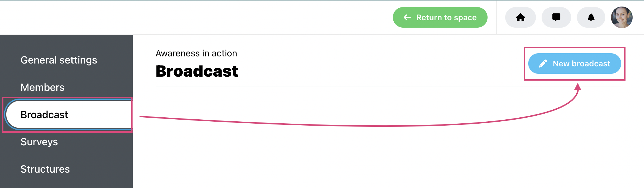This screenshot has width=644, height=188.
Task: Click the divider line under the Broadcast heading
Action: coord(388,87)
